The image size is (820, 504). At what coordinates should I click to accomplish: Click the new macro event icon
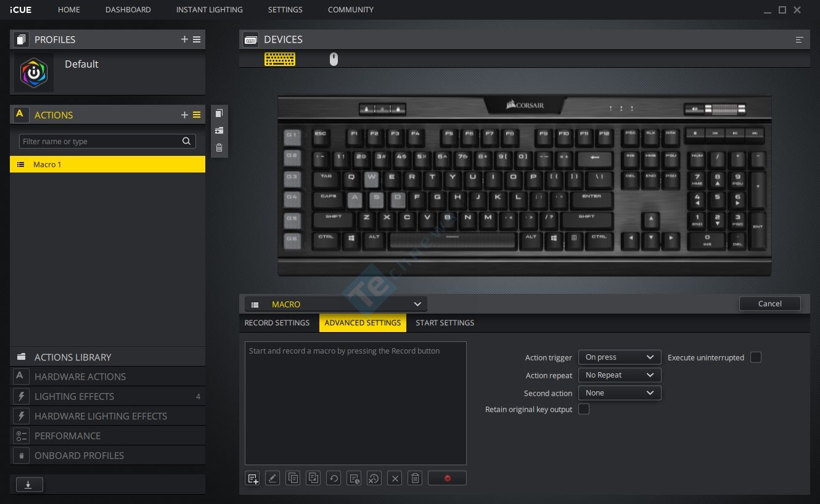[x=252, y=478]
